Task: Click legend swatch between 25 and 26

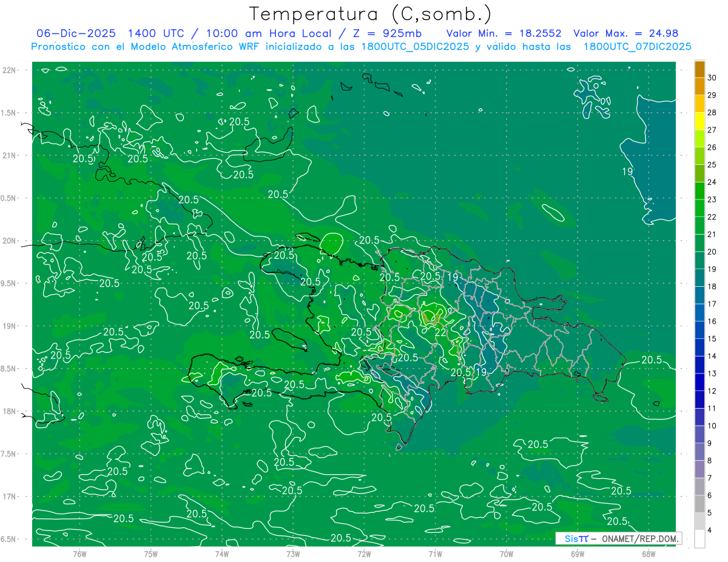Action: [x=699, y=156]
